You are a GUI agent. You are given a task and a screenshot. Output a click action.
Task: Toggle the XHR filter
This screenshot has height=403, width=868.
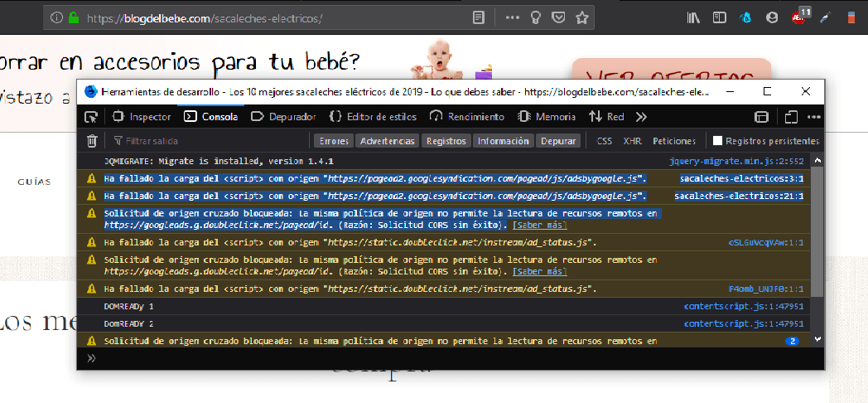[632, 141]
